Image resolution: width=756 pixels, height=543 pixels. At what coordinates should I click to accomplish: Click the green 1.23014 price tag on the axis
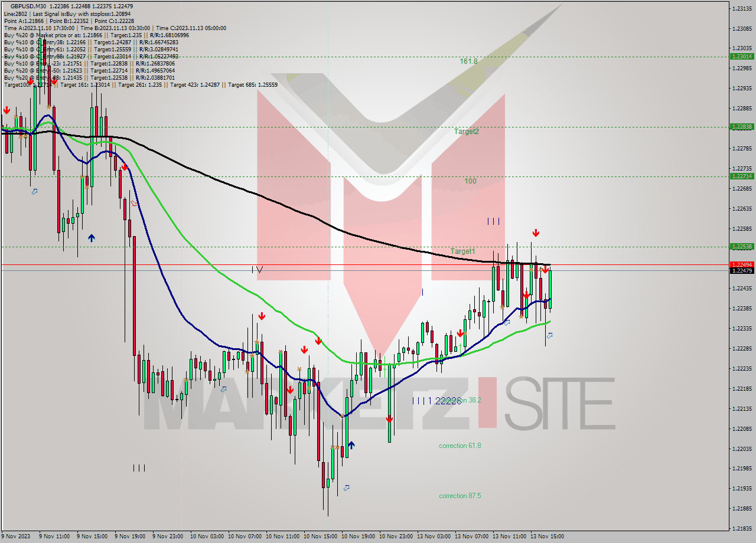tap(741, 56)
